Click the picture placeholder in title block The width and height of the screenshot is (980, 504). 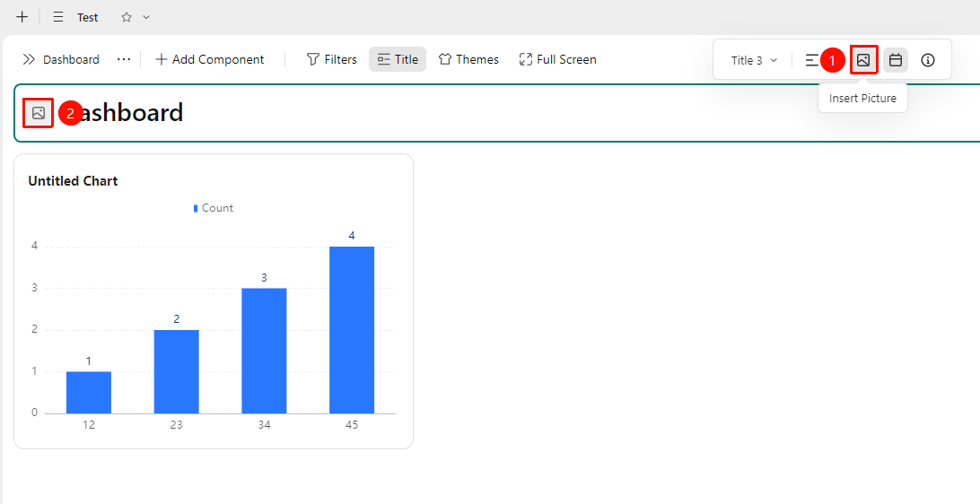(x=38, y=113)
